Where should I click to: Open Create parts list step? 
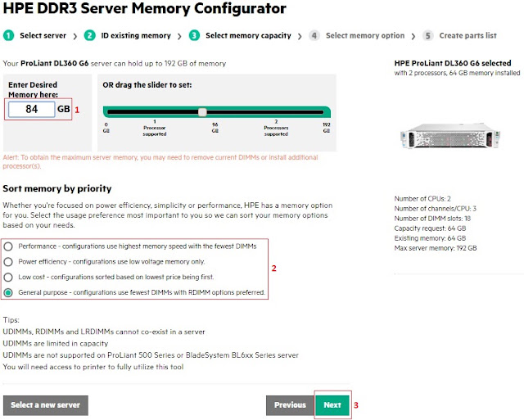pyautogui.click(x=468, y=35)
